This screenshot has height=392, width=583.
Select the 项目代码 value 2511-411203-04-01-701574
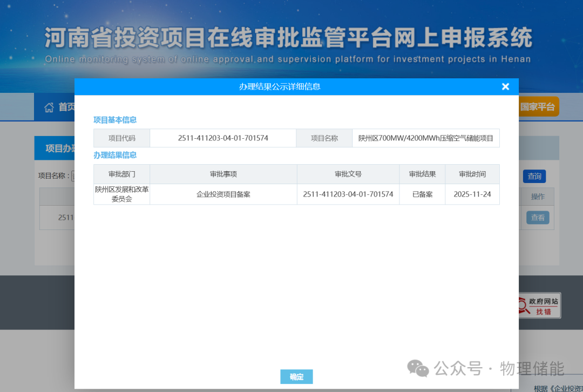223,138
